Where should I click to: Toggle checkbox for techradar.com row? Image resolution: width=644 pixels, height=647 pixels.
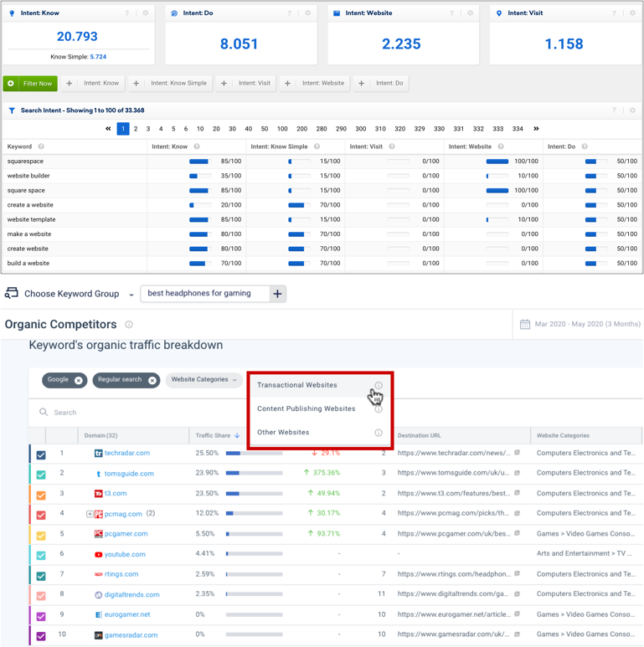(41, 454)
